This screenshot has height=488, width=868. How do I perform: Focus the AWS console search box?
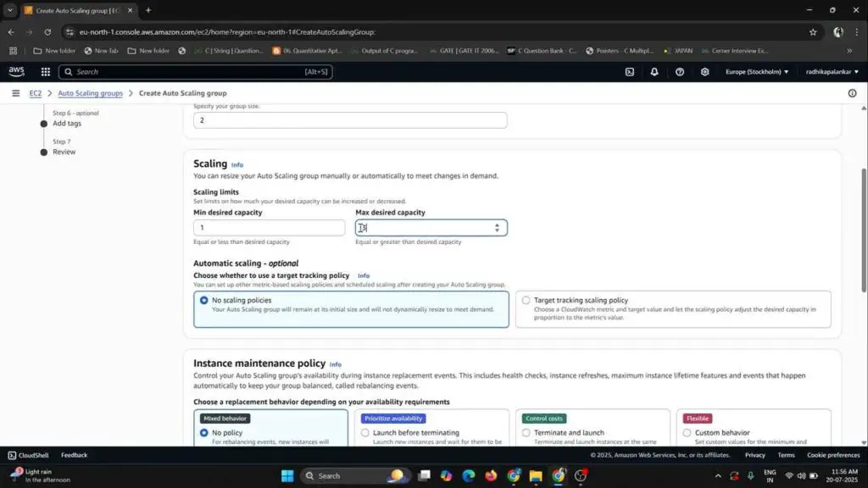pyautogui.click(x=196, y=71)
